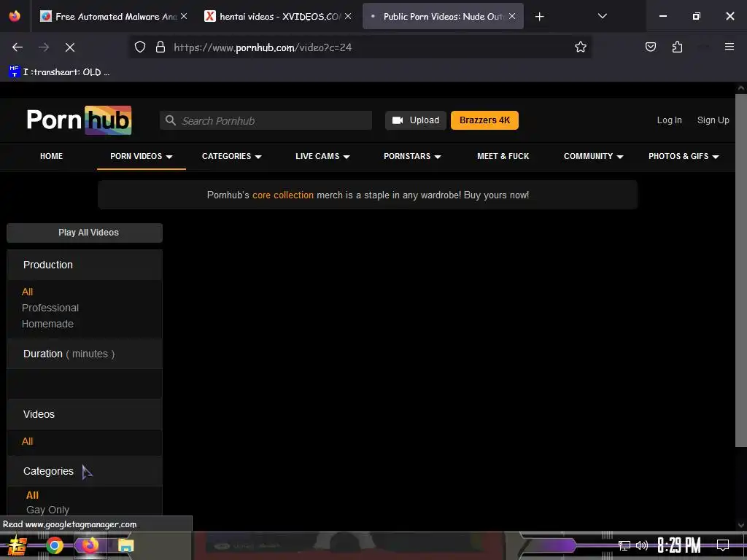Open the MEET & FUCK nav item
This screenshot has height=560, width=747.
point(503,156)
